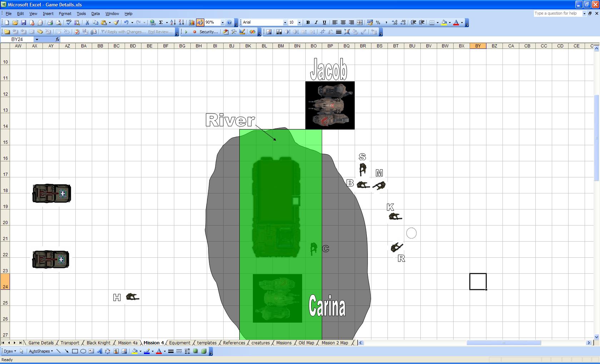This screenshot has height=364, width=600.
Task: Toggle Select Objects arrow in Drawing toolbar
Action: 21,351
